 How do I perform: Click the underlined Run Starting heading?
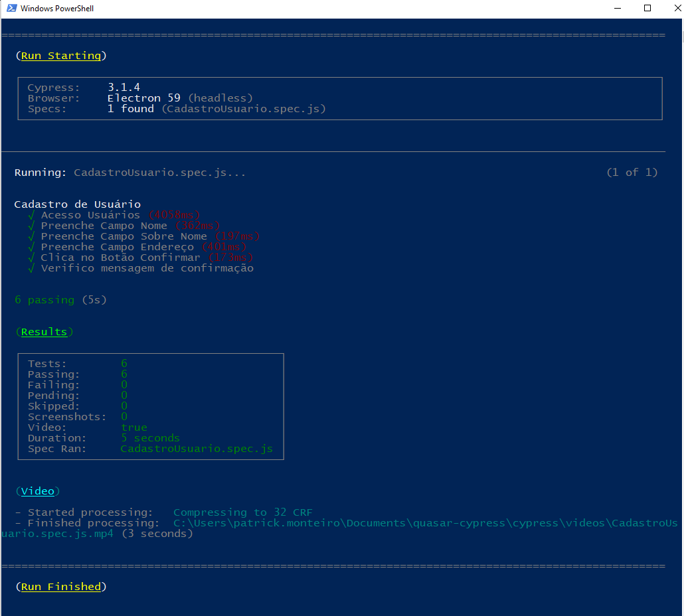(61, 56)
